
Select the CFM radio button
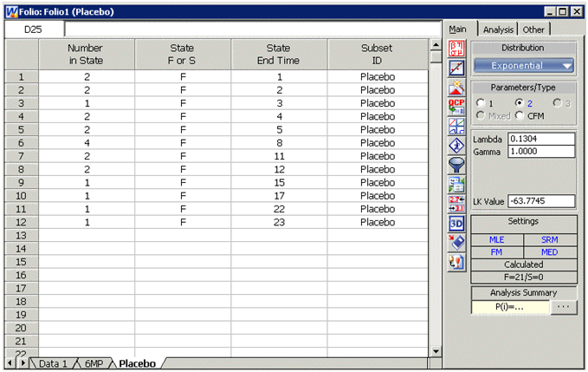(520, 115)
